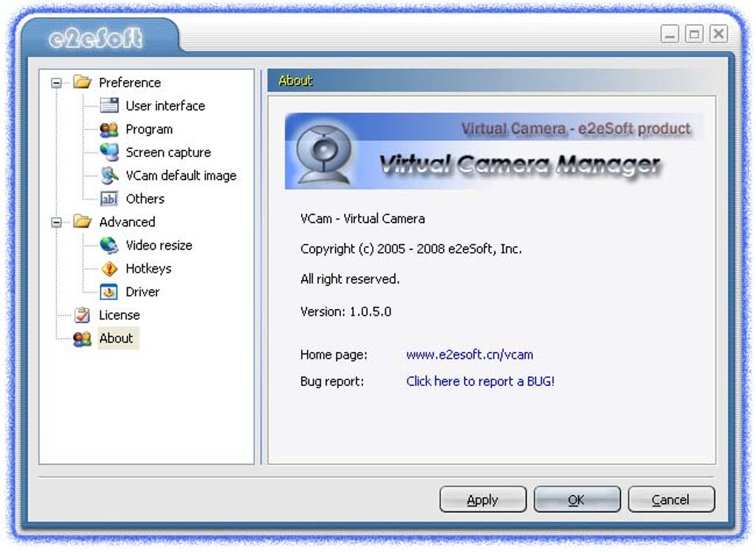Select the Advanced folder item
This screenshot has width=756, height=552.
127,222
